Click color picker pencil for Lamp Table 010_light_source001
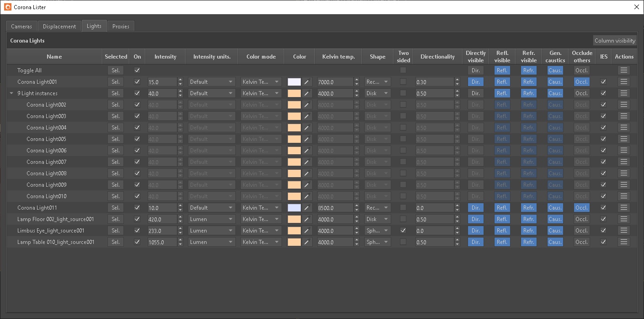Screen dimensions: 644x319 click(307, 242)
